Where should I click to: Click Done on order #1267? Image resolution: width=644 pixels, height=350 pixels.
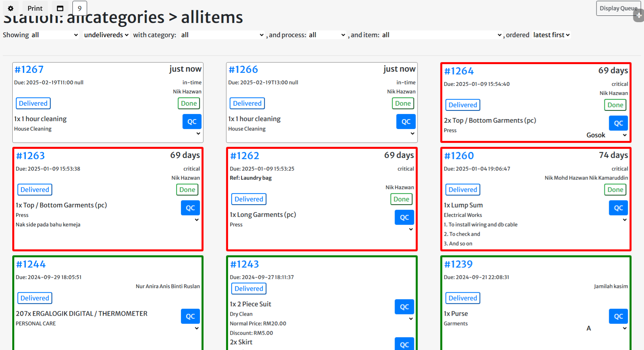pyautogui.click(x=189, y=103)
